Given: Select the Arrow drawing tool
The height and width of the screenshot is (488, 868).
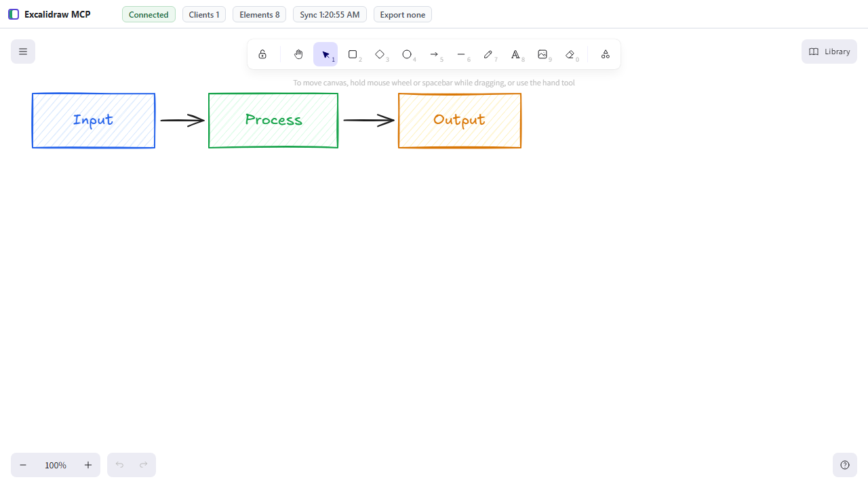Looking at the screenshot, I should (x=434, y=54).
